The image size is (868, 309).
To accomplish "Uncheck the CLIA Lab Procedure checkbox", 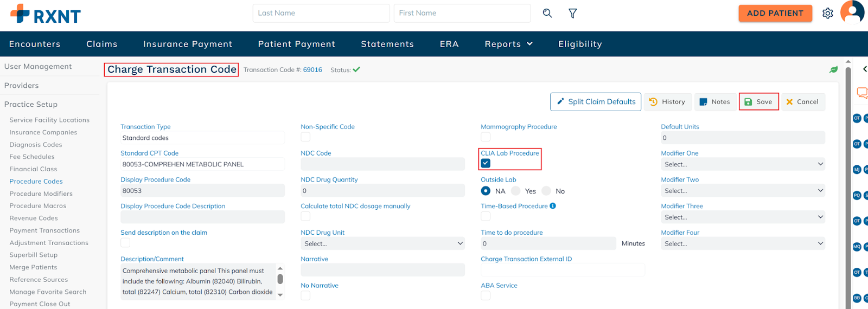I will tap(486, 163).
